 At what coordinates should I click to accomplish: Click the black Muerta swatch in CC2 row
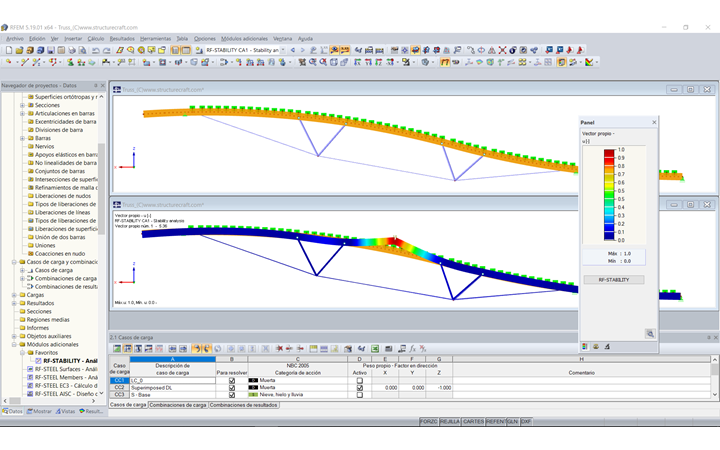pos(253,388)
